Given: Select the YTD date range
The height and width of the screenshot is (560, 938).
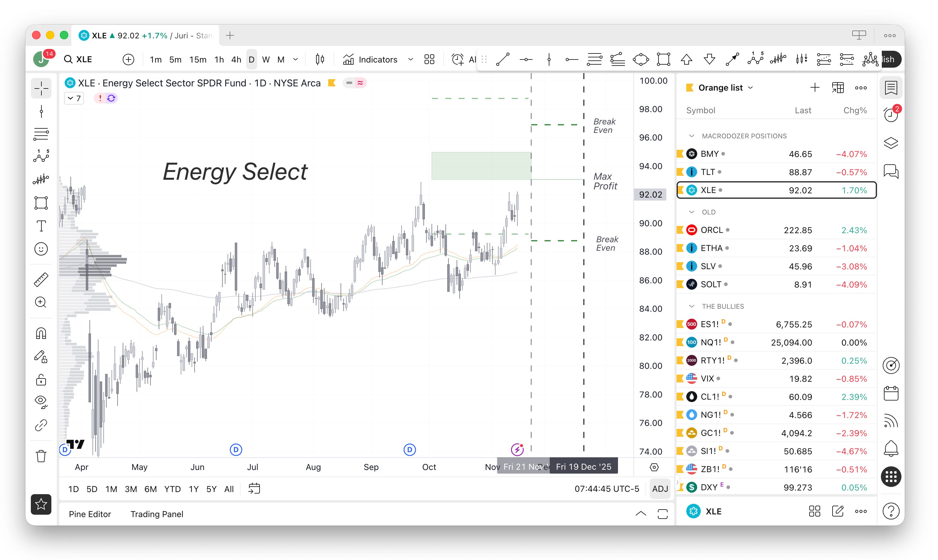Looking at the screenshot, I should (x=172, y=489).
